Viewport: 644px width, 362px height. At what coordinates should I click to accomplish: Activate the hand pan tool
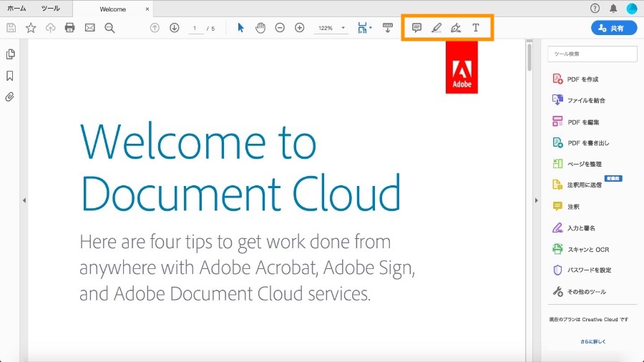tap(260, 28)
